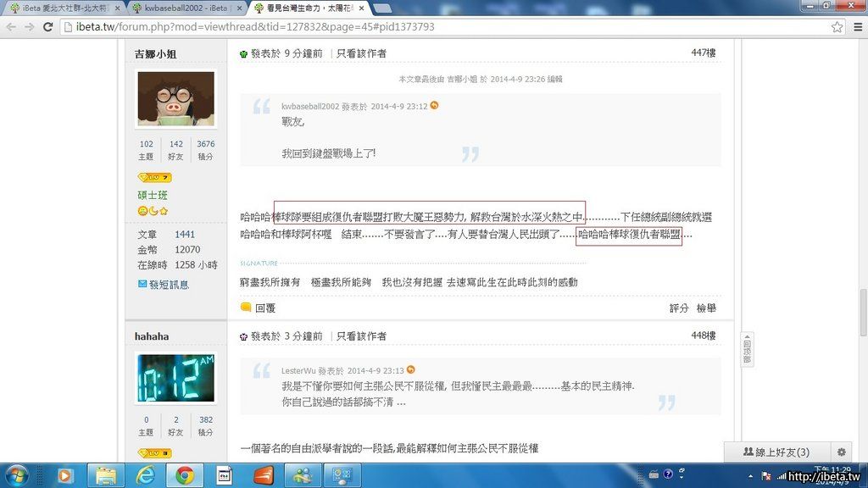Click the bookmark star in address bar
Image resolution: width=868 pixels, height=488 pixels.
[837, 26]
